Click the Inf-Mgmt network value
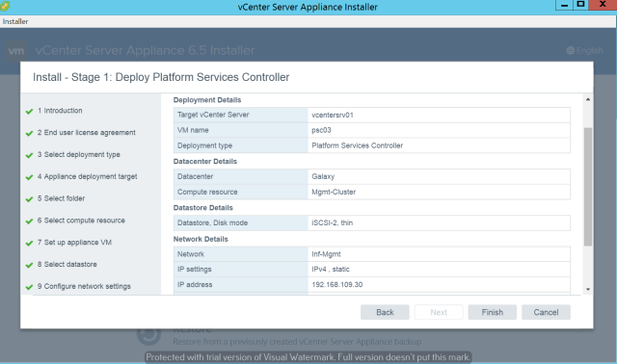The width and height of the screenshot is (617, 364). (326, 254)
